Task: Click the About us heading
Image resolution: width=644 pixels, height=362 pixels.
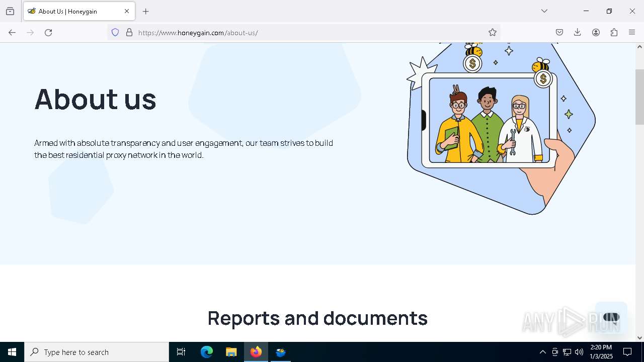Action: [x=95, y=99]
